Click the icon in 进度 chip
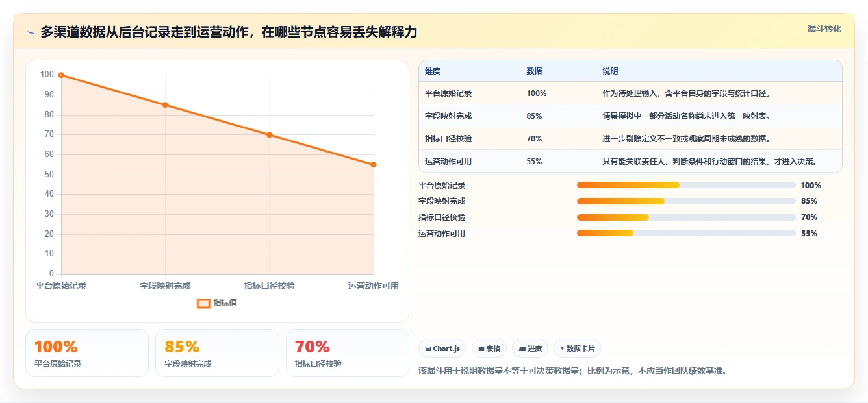868x403 pixels. (522, 349)
